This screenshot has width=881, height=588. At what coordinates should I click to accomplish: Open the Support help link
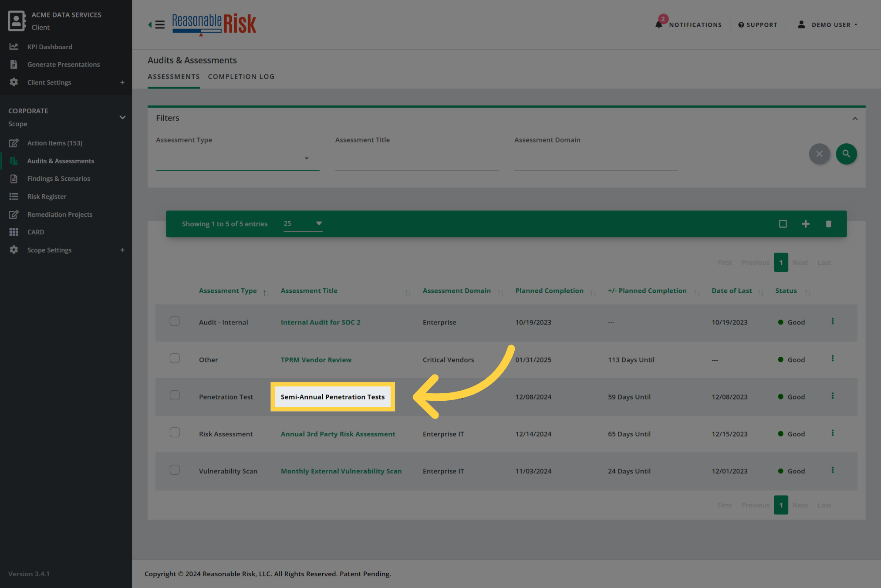(x=758, y=25)
